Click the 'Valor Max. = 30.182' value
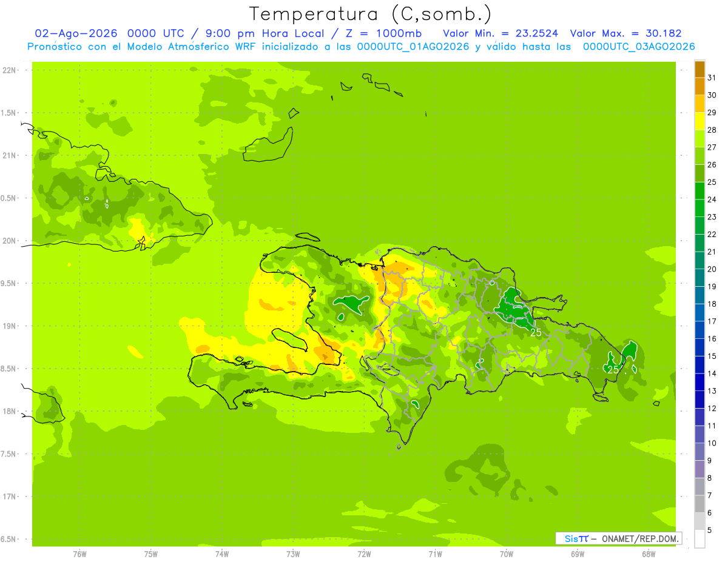The image size is (728, 562). (625, 33)
